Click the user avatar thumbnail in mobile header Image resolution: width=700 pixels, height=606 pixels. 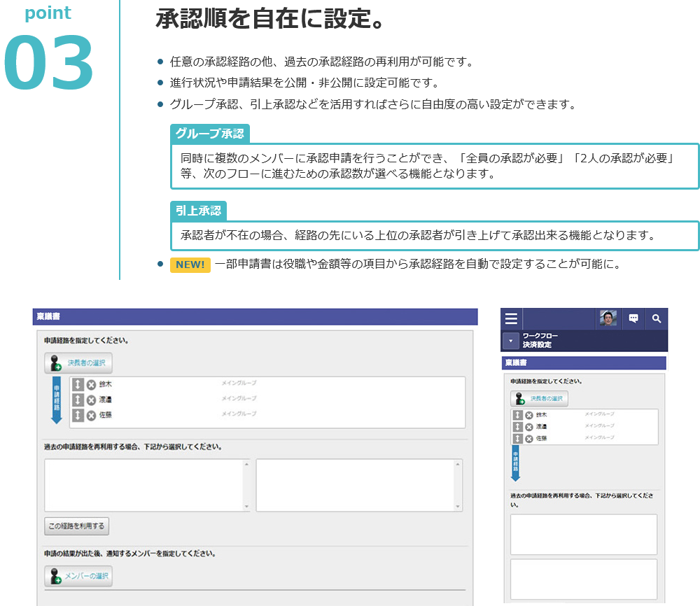pyautogui.click(x=608, y=318)
